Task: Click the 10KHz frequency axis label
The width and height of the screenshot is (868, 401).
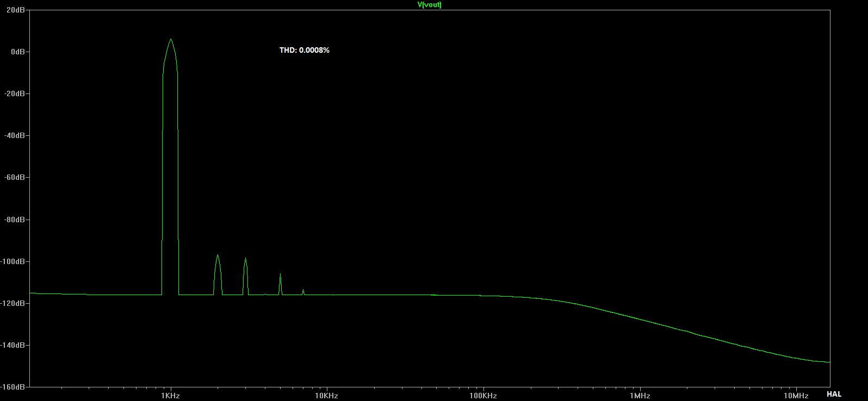Action: coord(326,396)
